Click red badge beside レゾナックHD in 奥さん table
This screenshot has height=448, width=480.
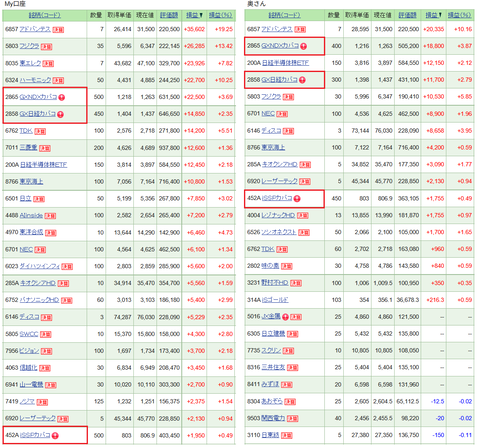click(302, 216)
